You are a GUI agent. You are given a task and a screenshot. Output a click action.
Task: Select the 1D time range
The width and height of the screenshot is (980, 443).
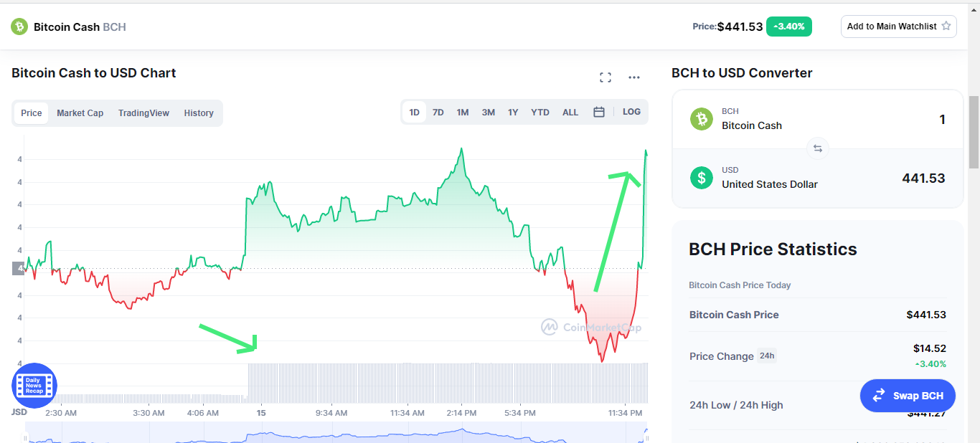(x=414, y=113)
